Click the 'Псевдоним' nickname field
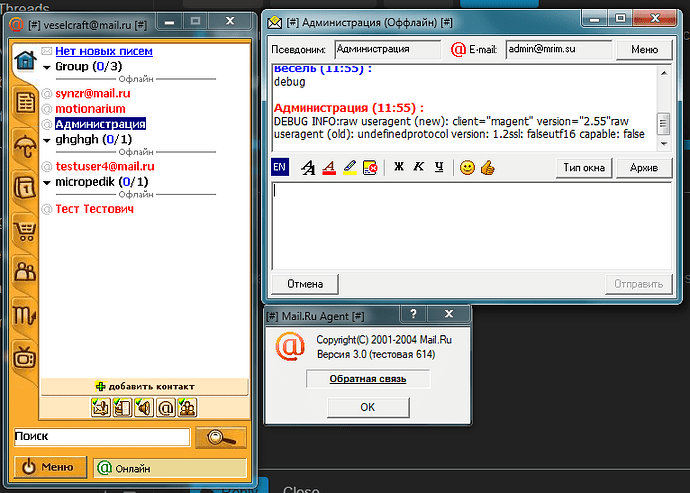This screenshot has width=690, height=493. click(x=388, y=49)
